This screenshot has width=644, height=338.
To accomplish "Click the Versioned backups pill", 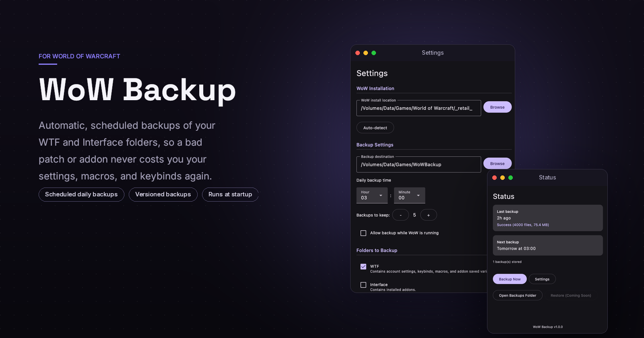I will [x=163, y=194].
